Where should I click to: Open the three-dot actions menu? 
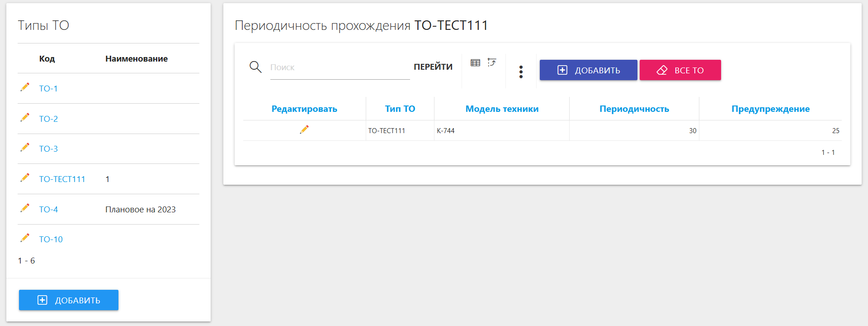pyautogui.click(x=521, y=72)
